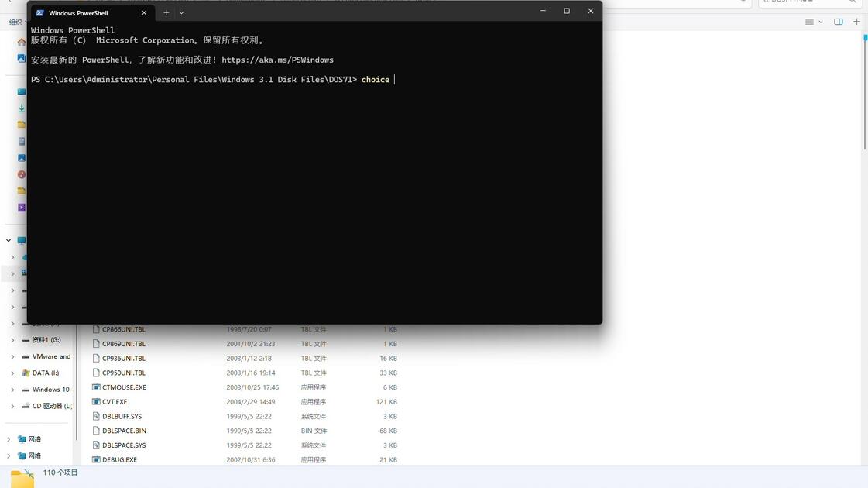The height and width of the screenshot is (488, 868).
Task: Select VMware and drive in tree
Action: (x=51, y=356)
